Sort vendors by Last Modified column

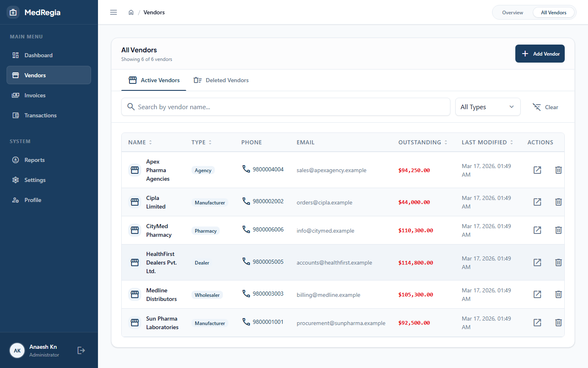tap(488, 142)
